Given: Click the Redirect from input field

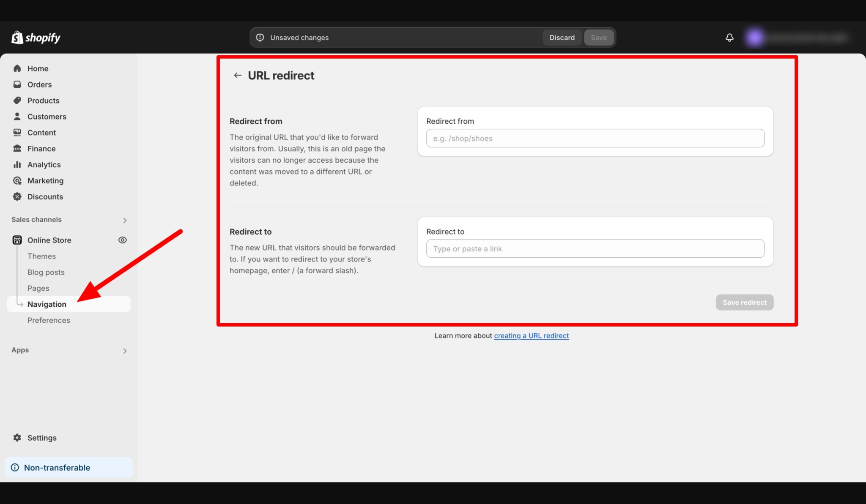Looking at the screenshot, I should tap(595, 138).
